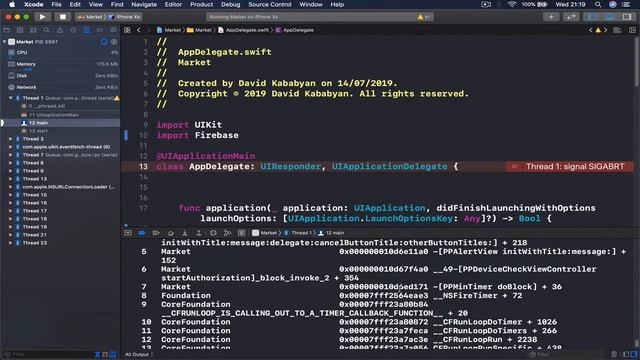Click the warning issue indicator in jump bar

[x=598, y=30]
